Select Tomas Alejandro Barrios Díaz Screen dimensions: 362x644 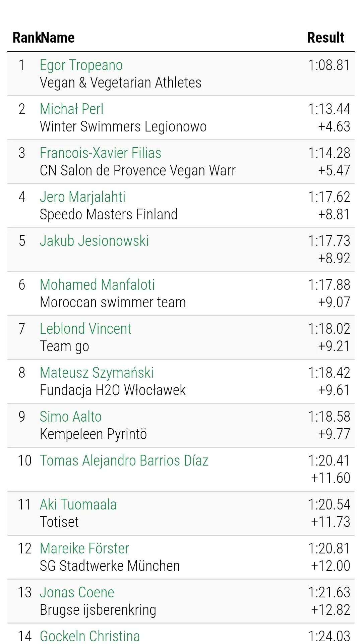(124, 461)
